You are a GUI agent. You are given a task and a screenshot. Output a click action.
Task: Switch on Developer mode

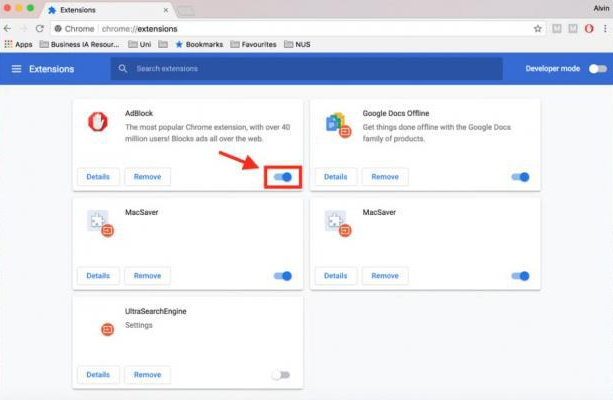pos(598,69)
